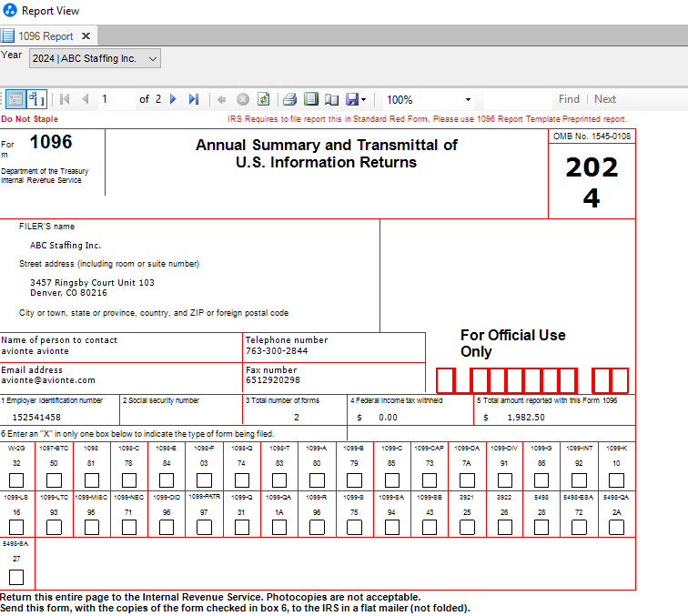Open the Year 2024 | ABC Staffing Inc. dropdown
Screen dimensions: 688x616
click(95, 58)
